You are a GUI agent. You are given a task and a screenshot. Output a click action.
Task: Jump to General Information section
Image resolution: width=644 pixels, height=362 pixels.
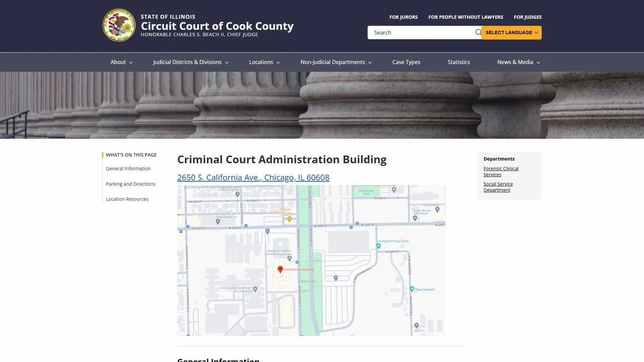click(x=128, y=168)
